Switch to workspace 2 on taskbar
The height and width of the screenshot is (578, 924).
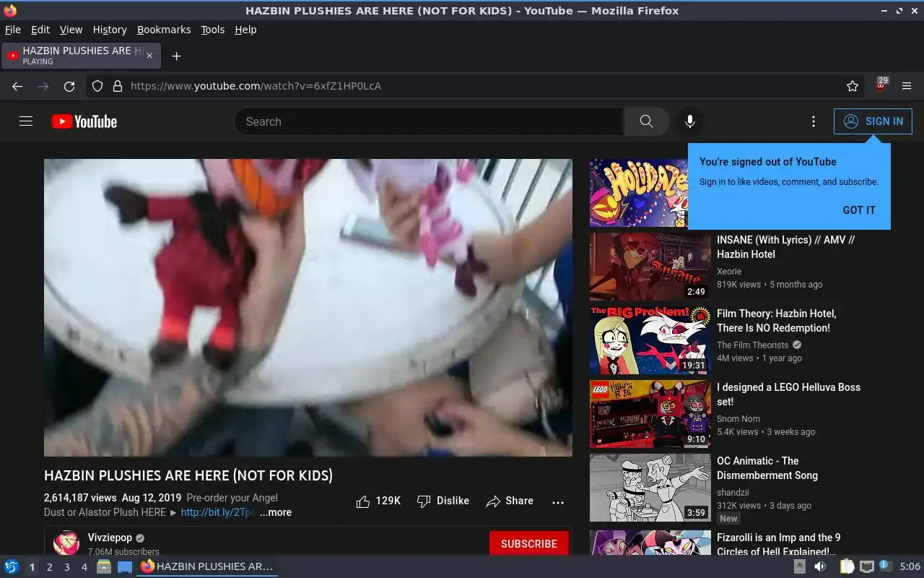click(49, 567)
